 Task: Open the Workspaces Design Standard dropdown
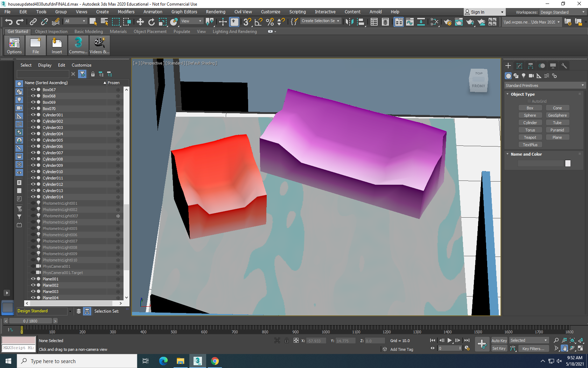(562, 12)
